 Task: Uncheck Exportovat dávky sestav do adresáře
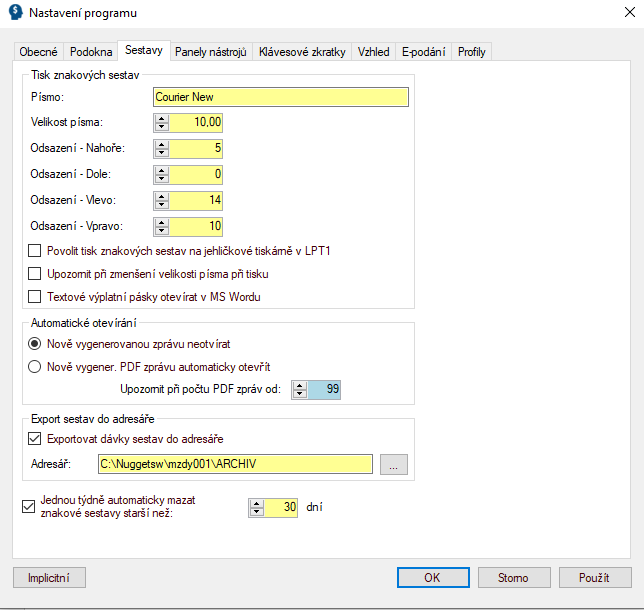pyautogui.click(x=35, y=439)
